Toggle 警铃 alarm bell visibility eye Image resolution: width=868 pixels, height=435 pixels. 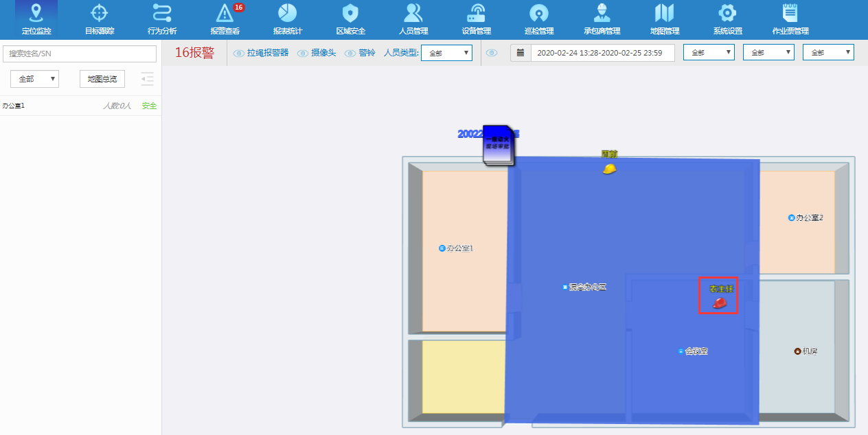[350, 54]
